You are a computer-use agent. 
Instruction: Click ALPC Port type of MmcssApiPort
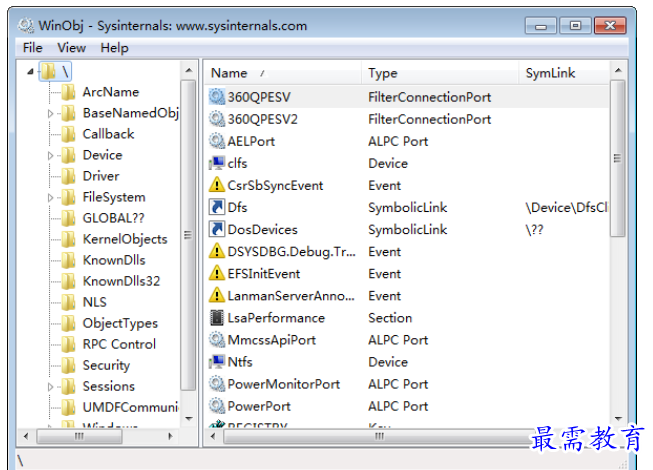pos(398,340)
